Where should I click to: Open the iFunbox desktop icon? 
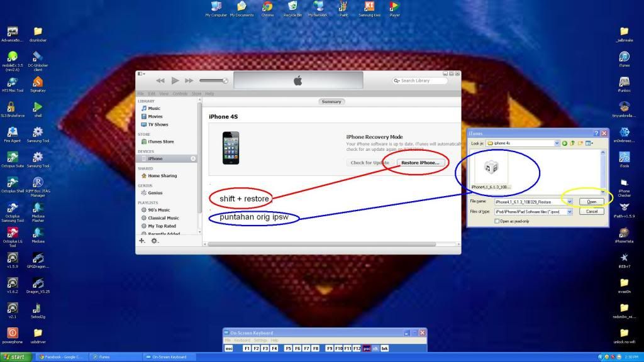(625, 85)
